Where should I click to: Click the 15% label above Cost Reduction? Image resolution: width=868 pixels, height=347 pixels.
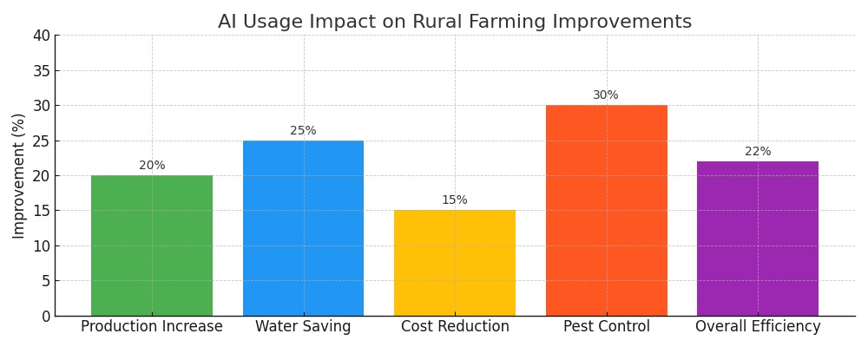pos(455,200)
